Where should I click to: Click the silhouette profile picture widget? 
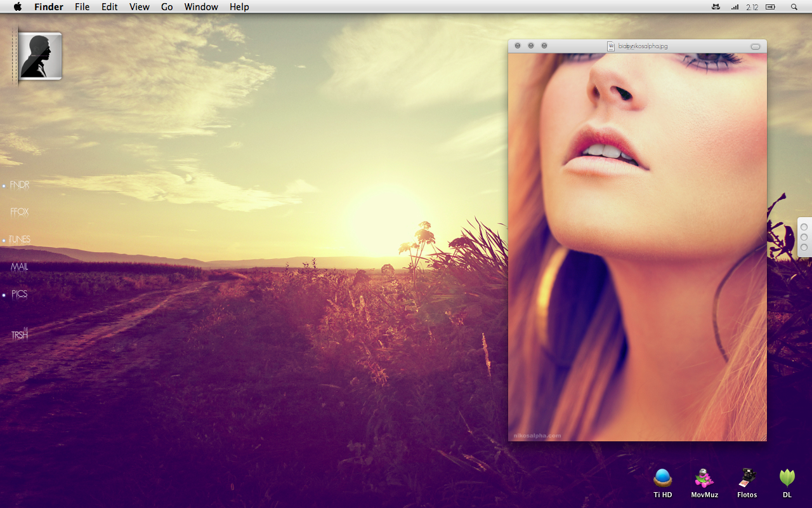39,56
